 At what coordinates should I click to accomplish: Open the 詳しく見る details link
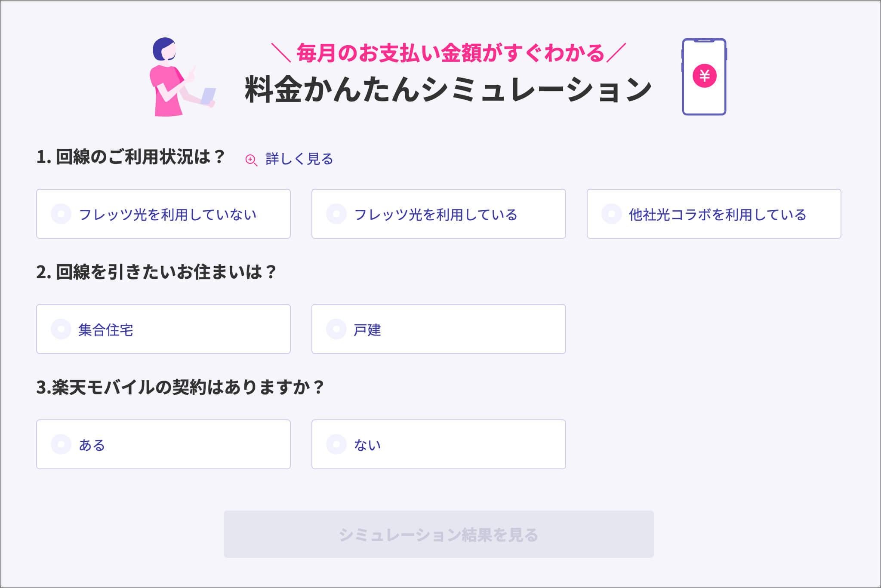[299, 159]
